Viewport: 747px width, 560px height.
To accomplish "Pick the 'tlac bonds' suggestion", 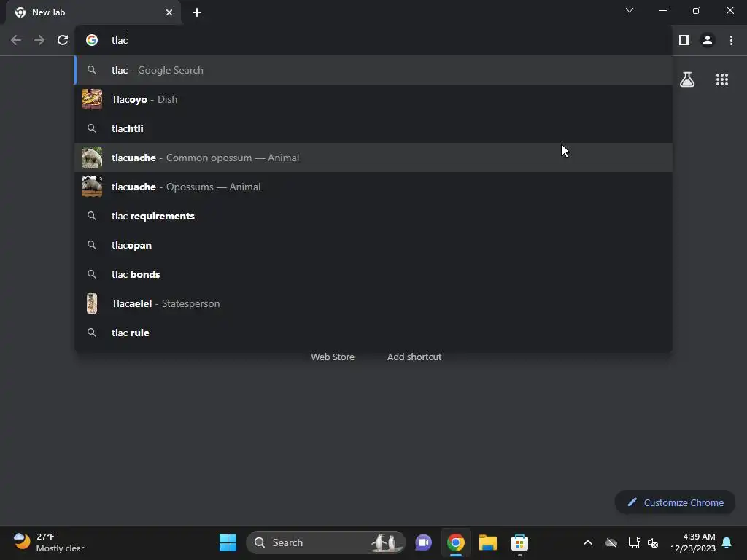I will [373, 274].
